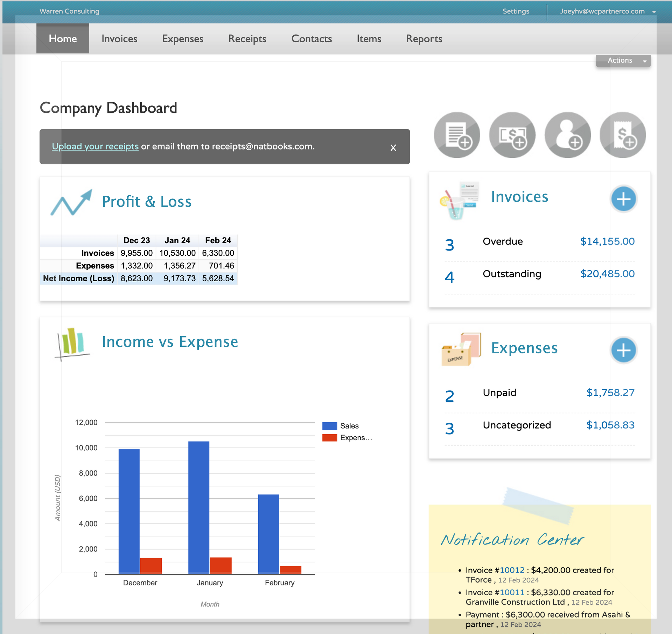The height and width of the screenshot is (634, 672).
Task: Click the new invoice round icon
Action: [x=457, y=135]
